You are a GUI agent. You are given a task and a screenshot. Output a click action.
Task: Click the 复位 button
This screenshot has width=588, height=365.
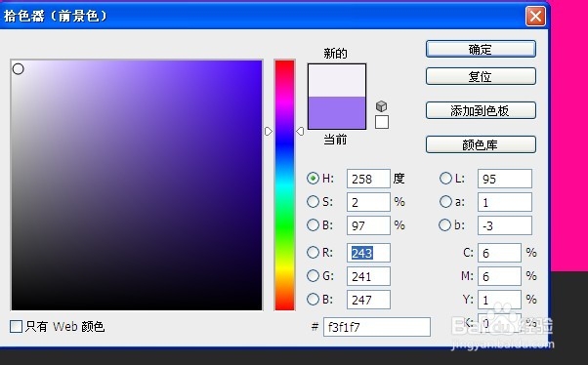481,76
